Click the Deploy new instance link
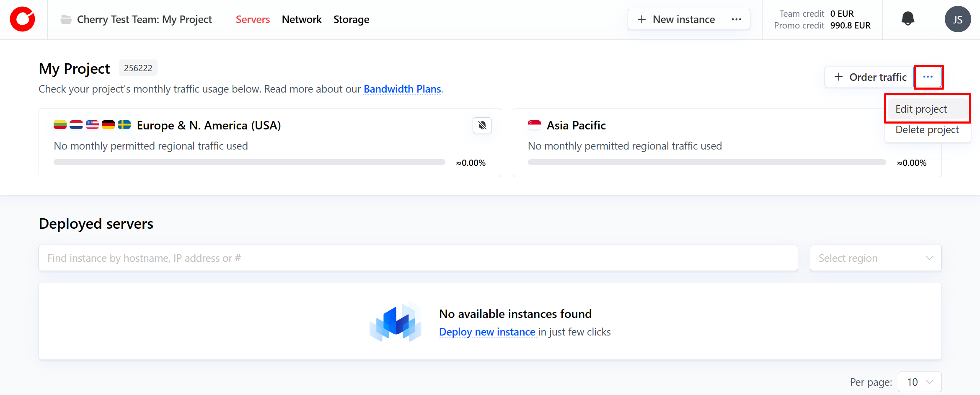The image size is (980, 395). pos(487,332)
